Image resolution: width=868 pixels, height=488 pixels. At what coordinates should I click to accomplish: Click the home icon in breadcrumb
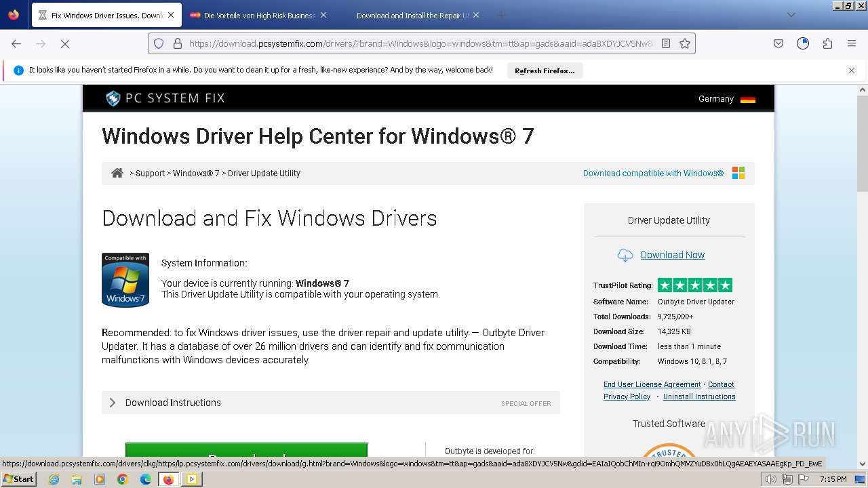click(x=117, y=173)
